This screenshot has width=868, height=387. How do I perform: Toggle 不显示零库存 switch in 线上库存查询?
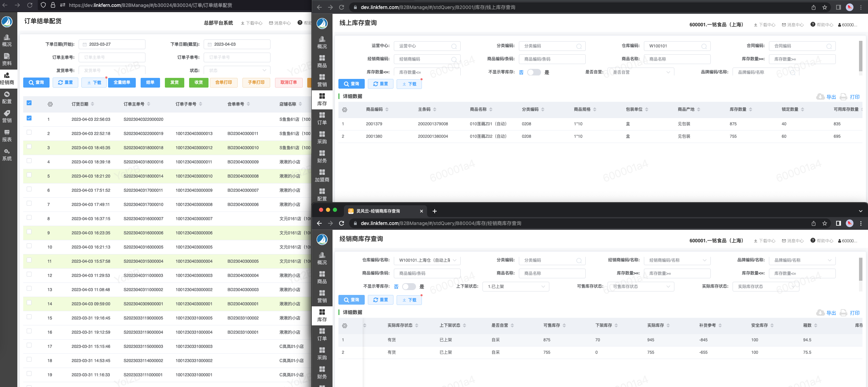click(534, 72)
